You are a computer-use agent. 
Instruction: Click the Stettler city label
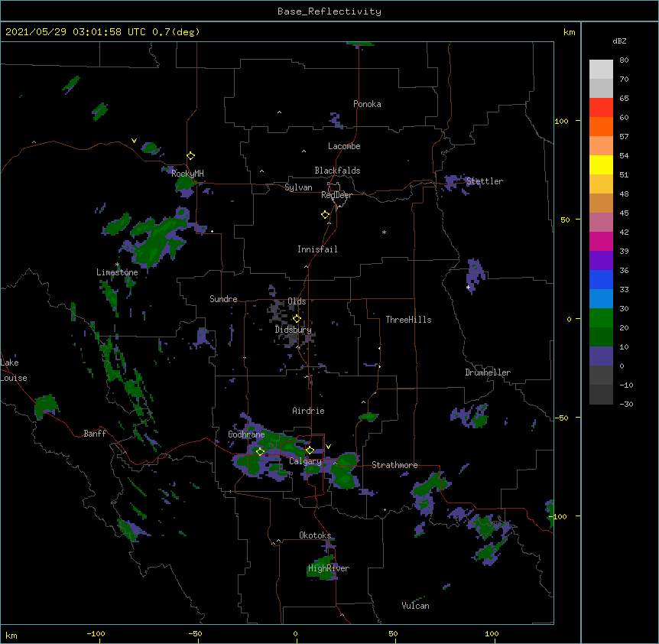pyautogui.click(x=485, y=181)
